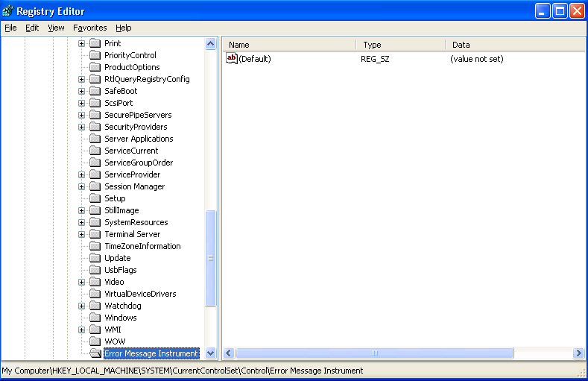Click the Data column header

pyautogui.click(x=514, y=45)
